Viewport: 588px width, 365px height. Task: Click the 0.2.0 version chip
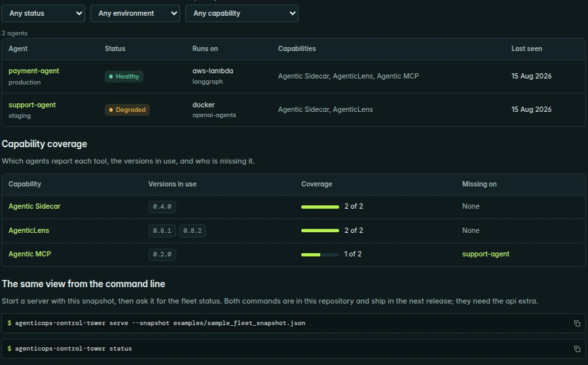(162, 254)
